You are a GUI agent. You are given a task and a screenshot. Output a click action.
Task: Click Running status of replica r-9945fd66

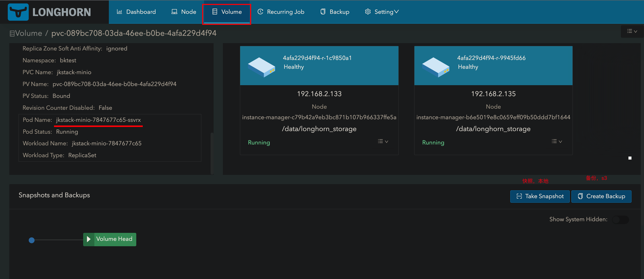433,143
